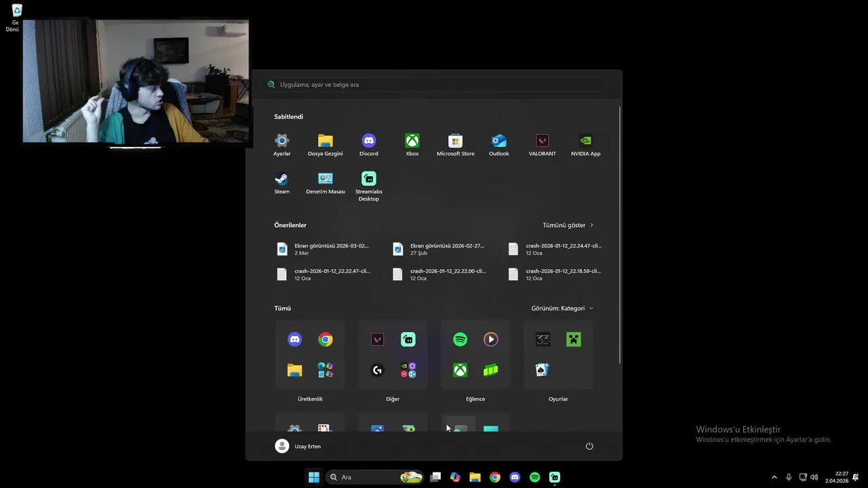Open VALORANT in Diğer category
The width and height of the screenshot is (868, 488).
[377, 340]
